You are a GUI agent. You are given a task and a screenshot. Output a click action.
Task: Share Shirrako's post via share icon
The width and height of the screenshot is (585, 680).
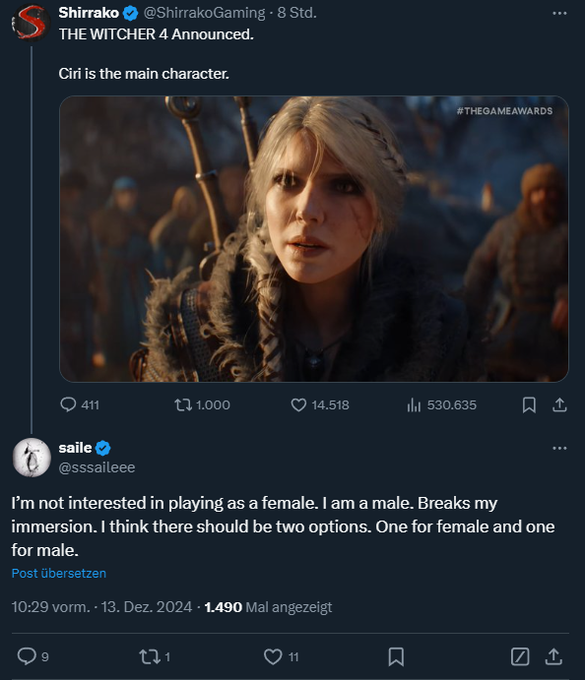click(560, 405)
